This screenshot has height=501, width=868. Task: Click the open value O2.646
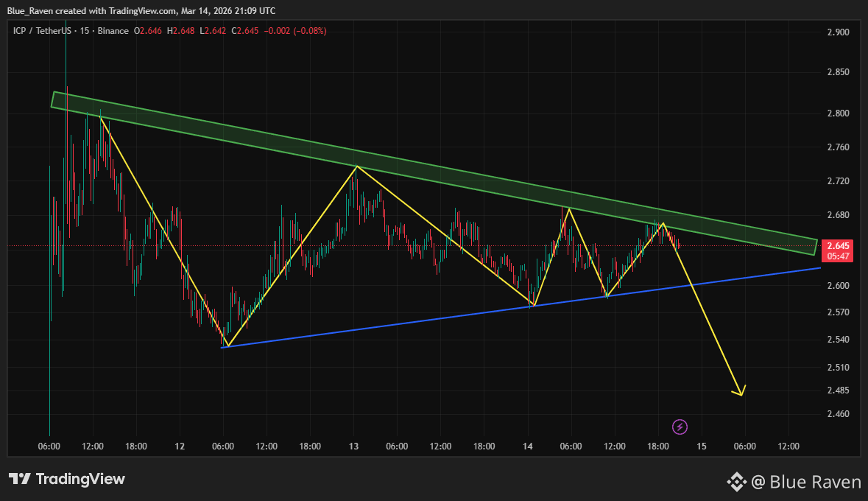pyautogui.click(x=148, y=31)
